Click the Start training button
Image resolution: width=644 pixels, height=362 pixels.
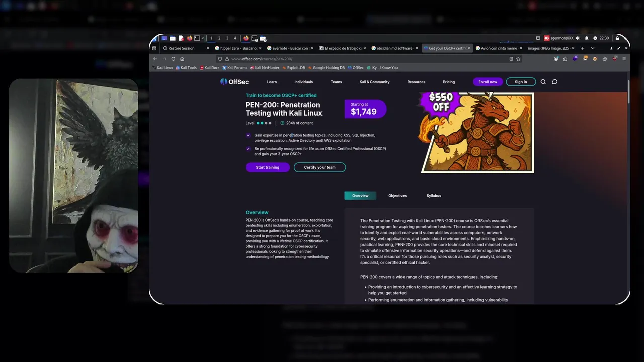click(x=268, y=167)
